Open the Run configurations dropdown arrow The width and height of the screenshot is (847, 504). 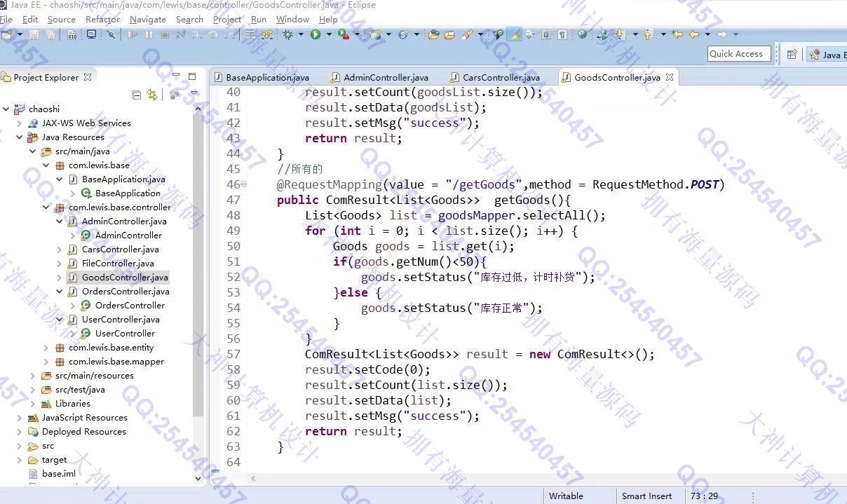329,34
